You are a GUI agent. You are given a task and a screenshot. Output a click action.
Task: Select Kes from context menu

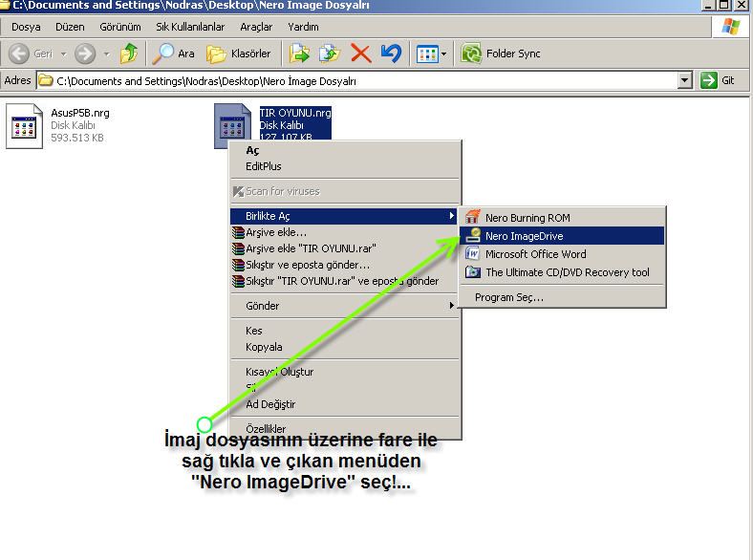coord(345,331)
